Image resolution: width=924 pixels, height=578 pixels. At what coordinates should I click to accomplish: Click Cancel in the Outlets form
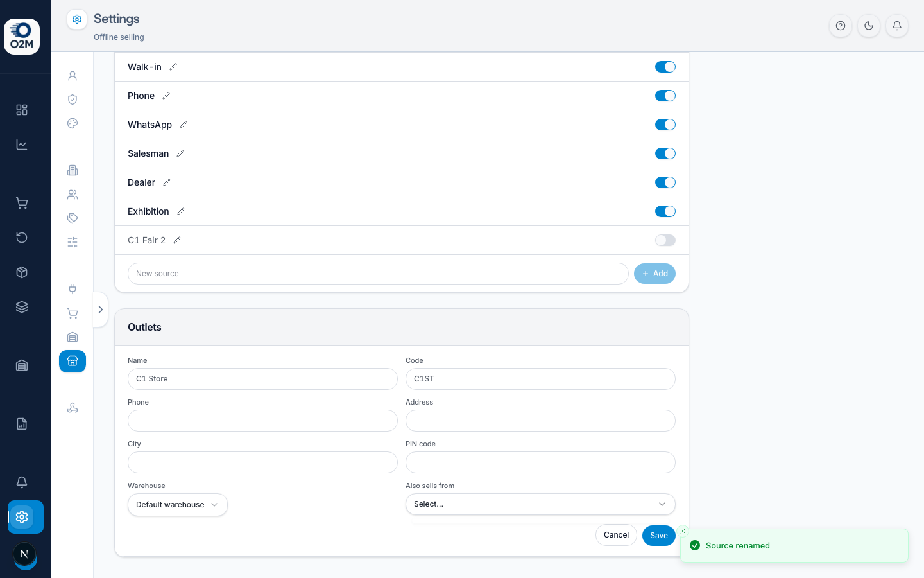click(x=616, y=535)
